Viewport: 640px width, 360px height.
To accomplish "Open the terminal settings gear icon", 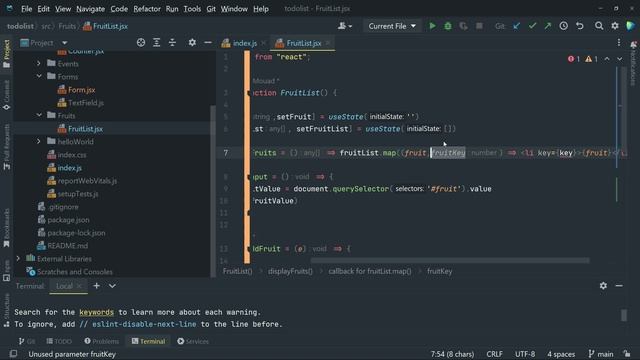I will click(603, 286).
